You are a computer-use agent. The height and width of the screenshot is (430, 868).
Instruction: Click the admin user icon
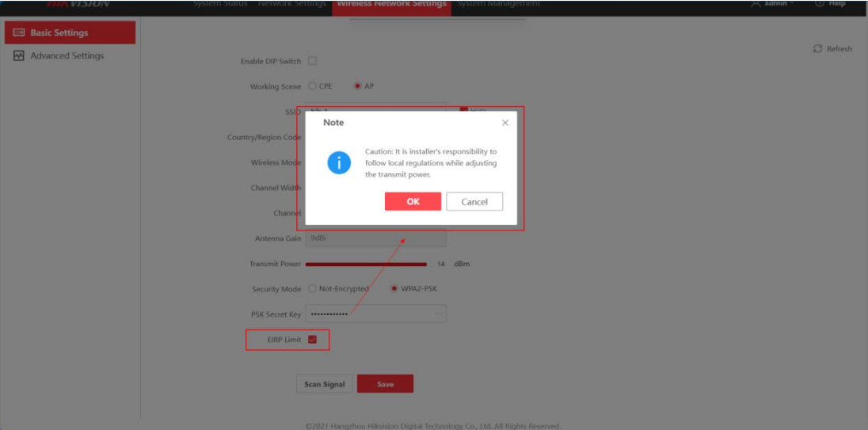pos(756,4)
